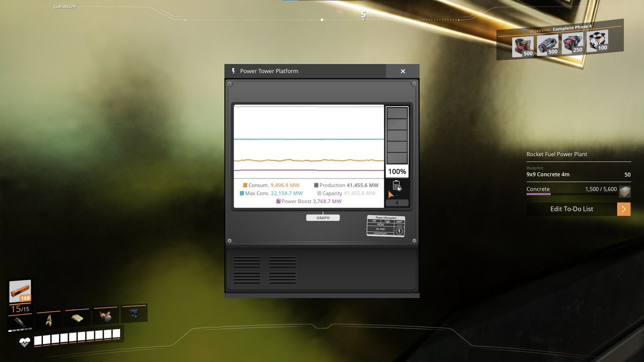The height and width of the screenshot is (362, 644).
Task: Collapse the battery panel with the left chevron
Action: [x=397, y=203]
